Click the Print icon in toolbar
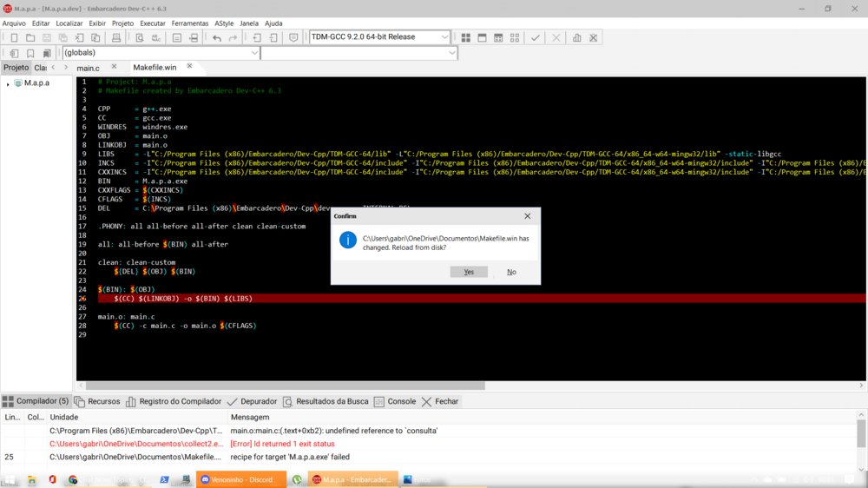 [x=116, y=38]
